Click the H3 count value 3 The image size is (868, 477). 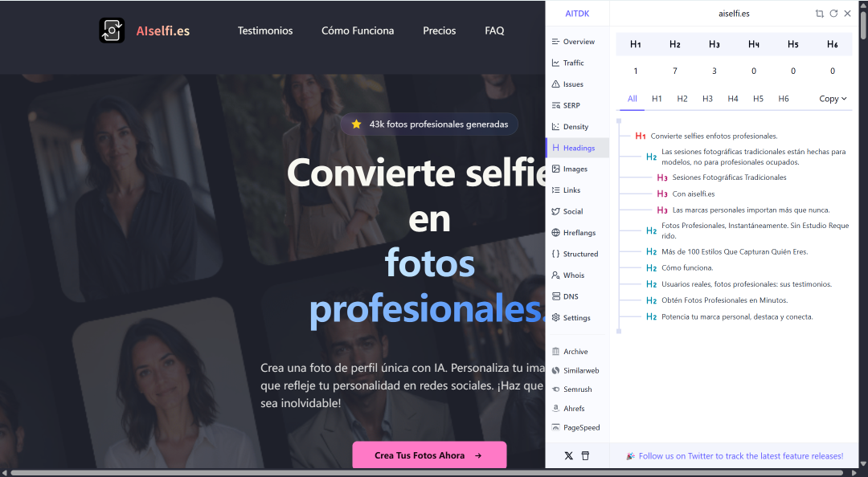click(714, 71)
